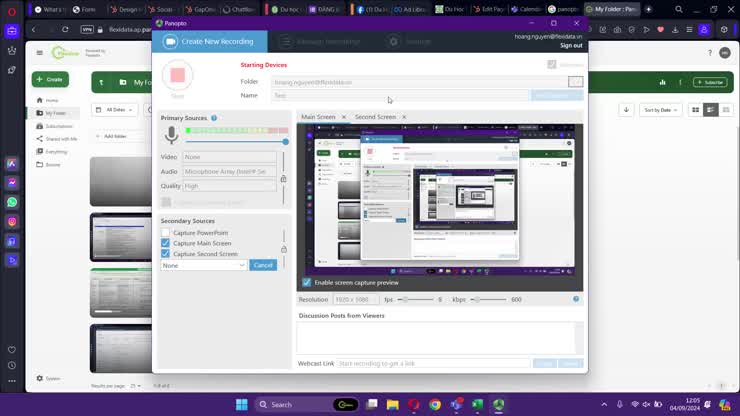Open the Folder chooser dropdown arrow
The height and width of the screenshot is (416, 740).
tap(575, 82)
